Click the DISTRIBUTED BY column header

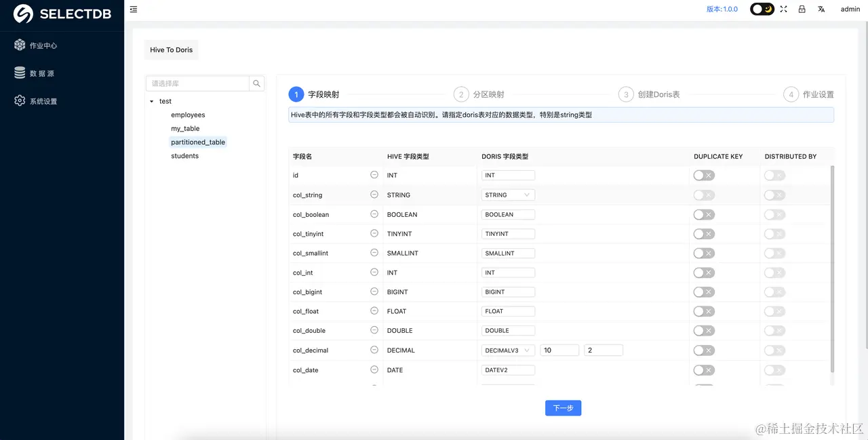(x=791, y=157)
